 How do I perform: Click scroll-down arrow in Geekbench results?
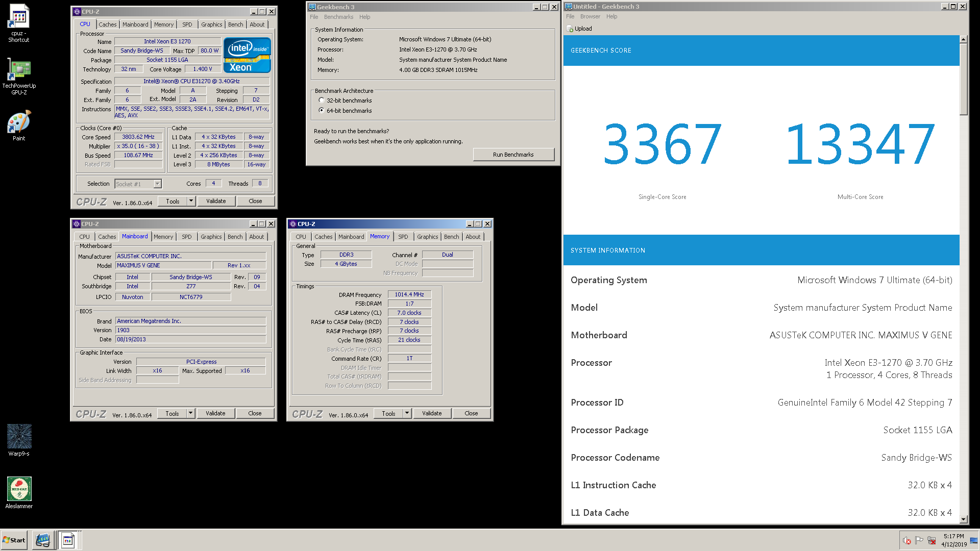(963, 519)
